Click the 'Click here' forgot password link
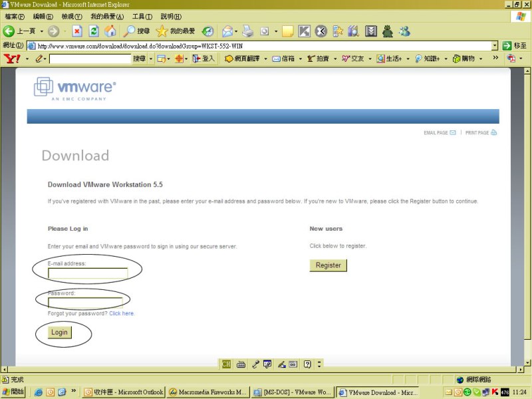 (122, 313)
